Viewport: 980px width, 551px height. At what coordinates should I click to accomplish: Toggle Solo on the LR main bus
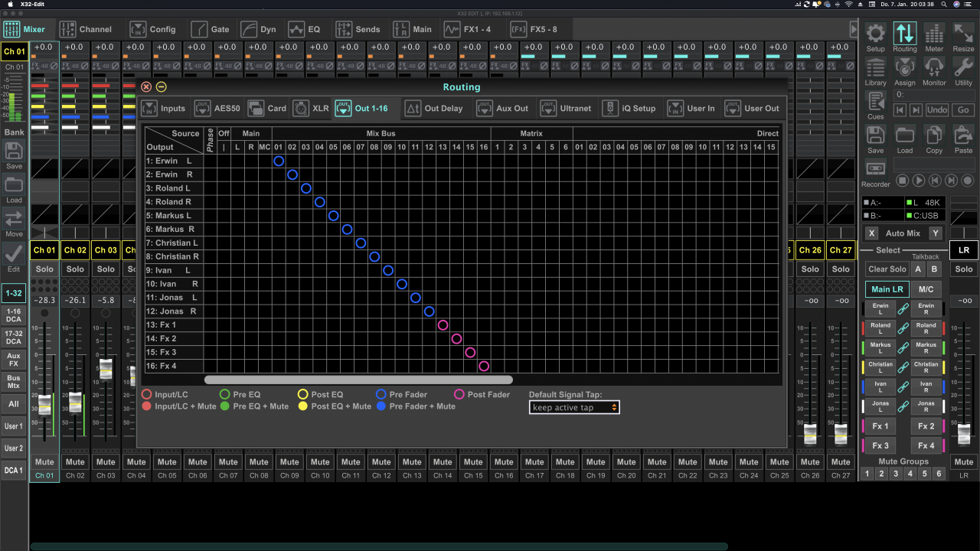tap(964, 269)
